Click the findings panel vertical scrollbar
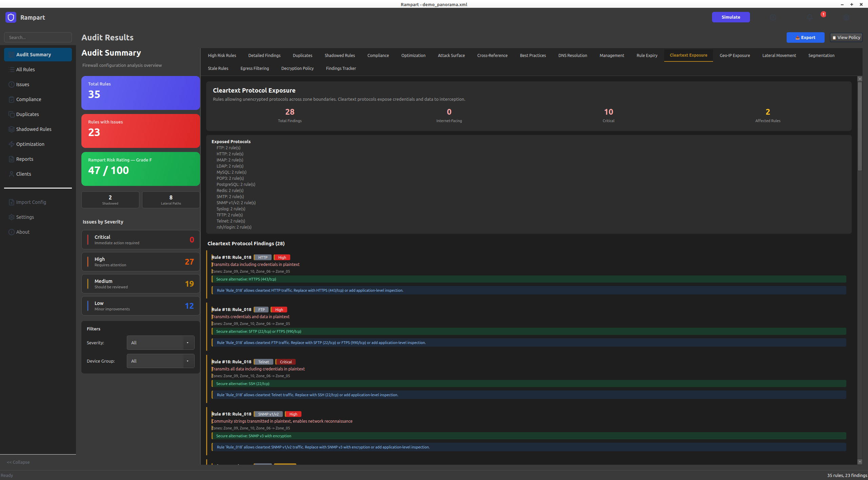This screenshot has height=480, width=868. [860, 126]
